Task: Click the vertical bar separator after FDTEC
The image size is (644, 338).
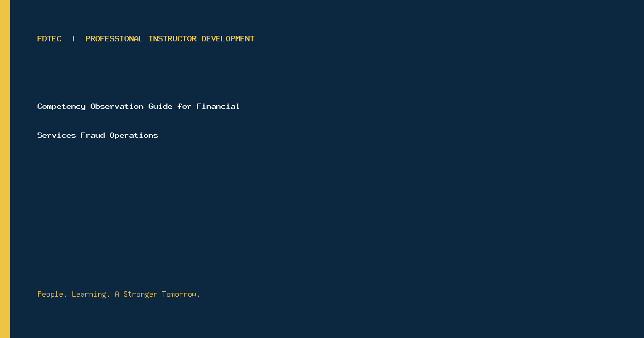Action: pos(74,39)
